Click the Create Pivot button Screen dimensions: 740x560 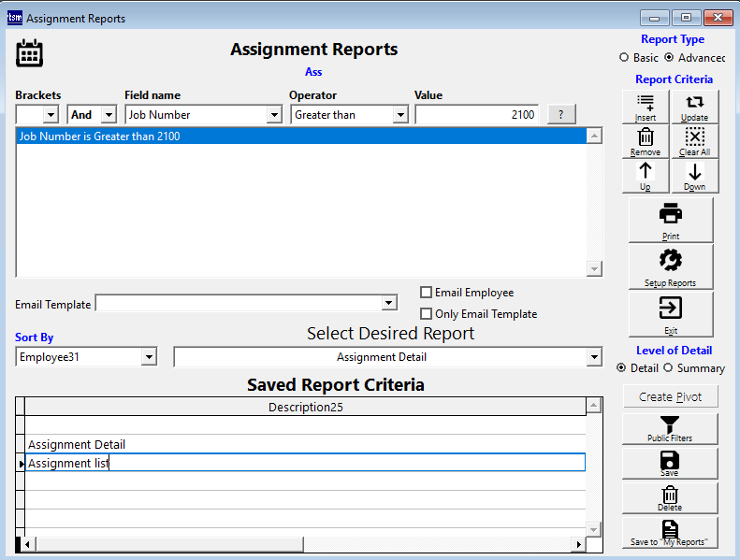(670, 396)
